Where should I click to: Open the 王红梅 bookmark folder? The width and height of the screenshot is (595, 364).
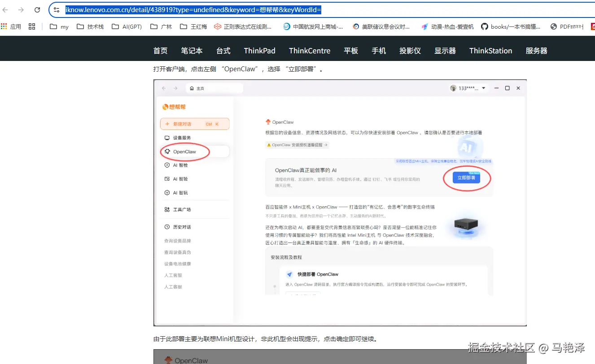click(193, 26)
